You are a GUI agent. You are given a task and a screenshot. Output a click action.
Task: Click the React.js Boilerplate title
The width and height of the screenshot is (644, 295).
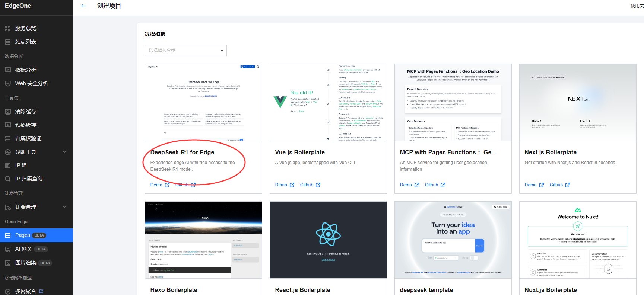[303, 290]
